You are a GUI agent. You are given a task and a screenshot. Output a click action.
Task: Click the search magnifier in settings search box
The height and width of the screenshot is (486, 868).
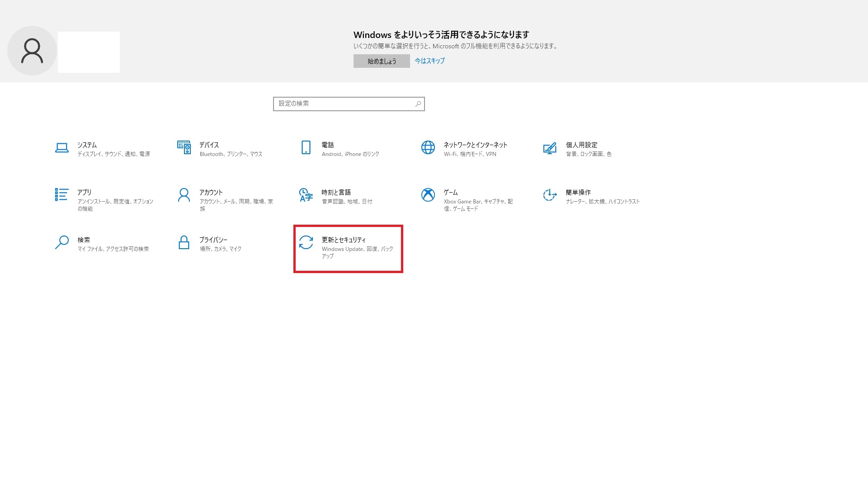[418, 104]
